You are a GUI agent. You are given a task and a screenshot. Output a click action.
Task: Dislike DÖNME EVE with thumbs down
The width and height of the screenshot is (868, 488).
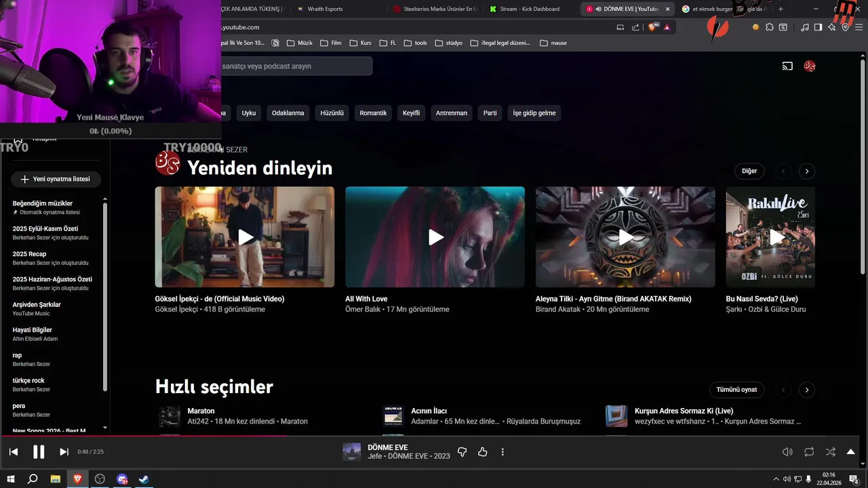[x=462, y=452]
